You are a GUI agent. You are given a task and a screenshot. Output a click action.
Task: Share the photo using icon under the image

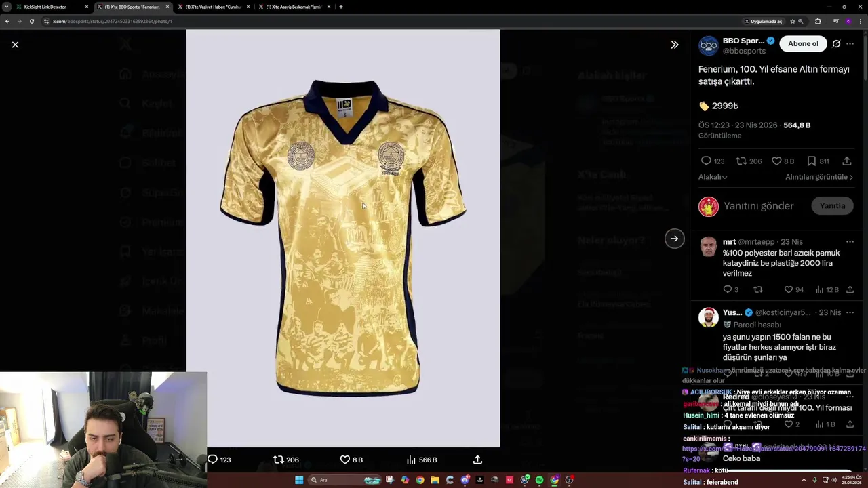477,460
